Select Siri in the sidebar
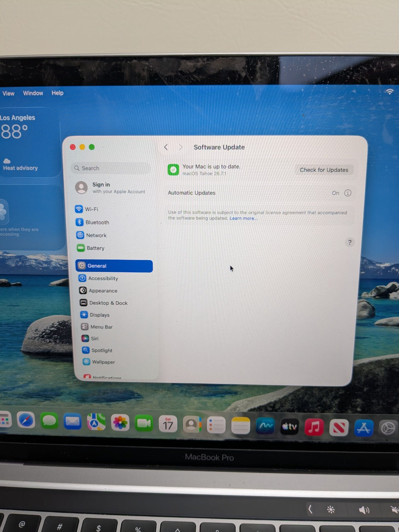The width and height of the screenshot is (399, 532). click(90, 339)
